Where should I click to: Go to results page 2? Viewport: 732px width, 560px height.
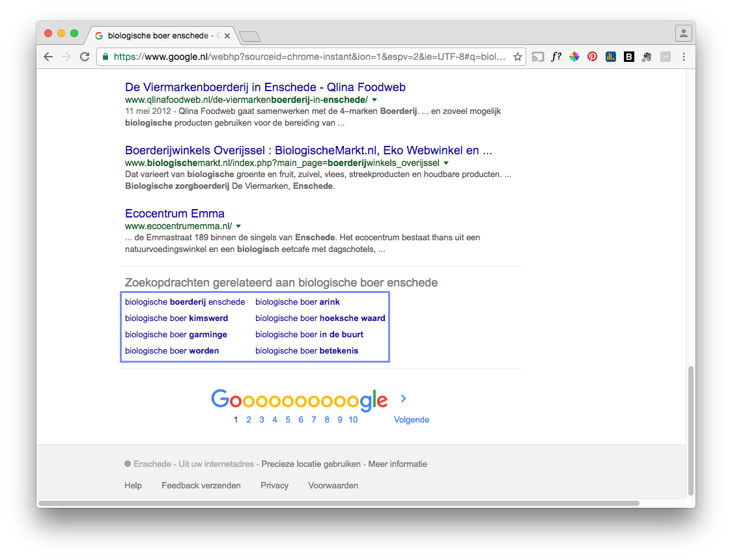tap(249, 419)
